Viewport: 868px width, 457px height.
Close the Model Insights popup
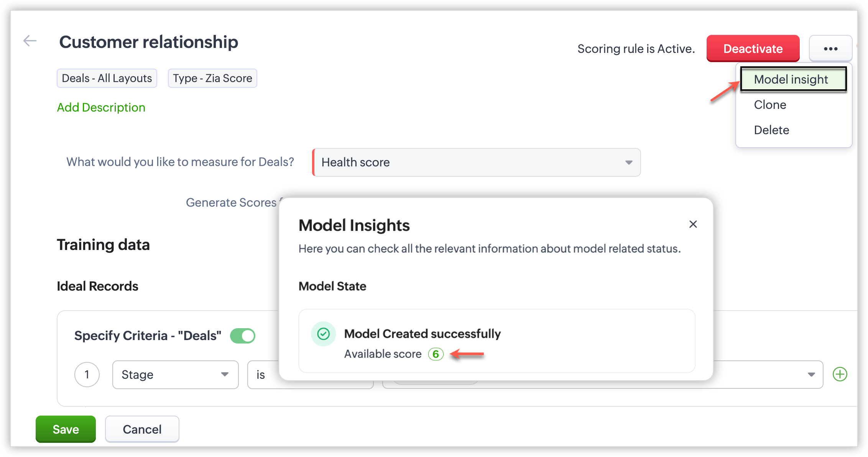[693, 224]
